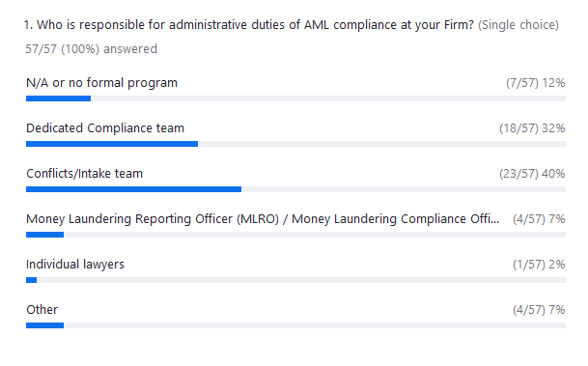Viewport: 588px width, 366px height.
Task: Click the '(7/57) 12%' result count
Action: [x=536, y=82]
